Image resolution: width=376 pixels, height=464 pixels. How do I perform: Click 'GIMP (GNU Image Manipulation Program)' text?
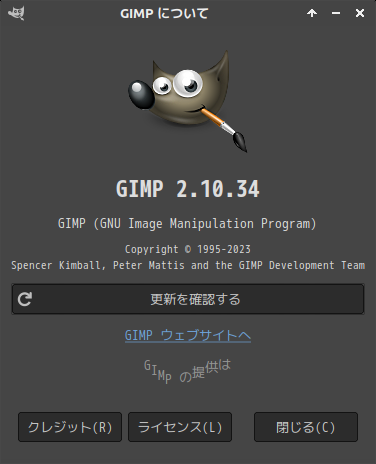pyautogui.click(x=187, y=224)
